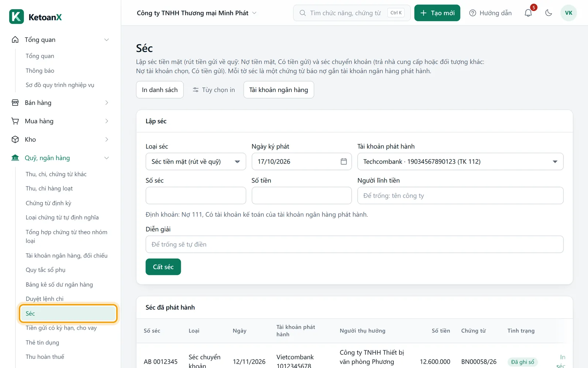Click the Tổng quan home icon

[x=15, y=39]
